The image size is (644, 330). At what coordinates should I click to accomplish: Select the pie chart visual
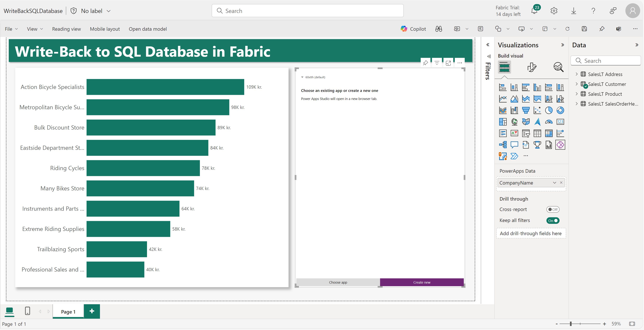pos(549,110)
